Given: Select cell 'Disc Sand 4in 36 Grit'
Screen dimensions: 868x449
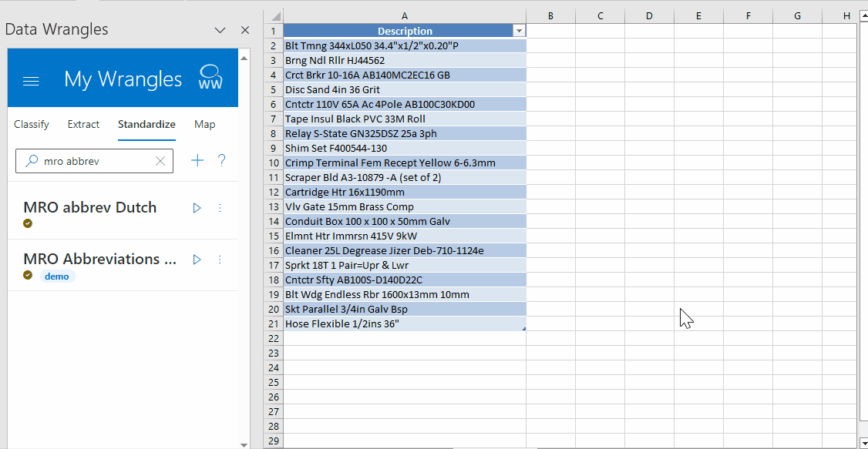Looking at the screenshot, I should click(405, 89).
